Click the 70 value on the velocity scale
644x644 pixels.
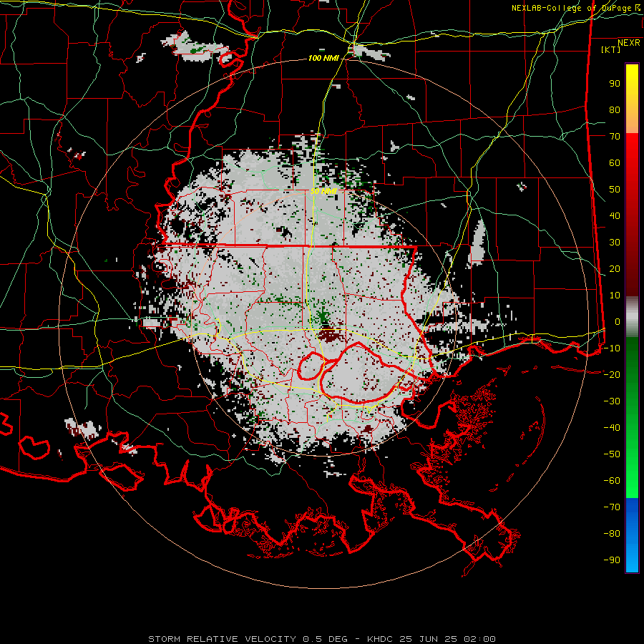click(x=615, y=137)
